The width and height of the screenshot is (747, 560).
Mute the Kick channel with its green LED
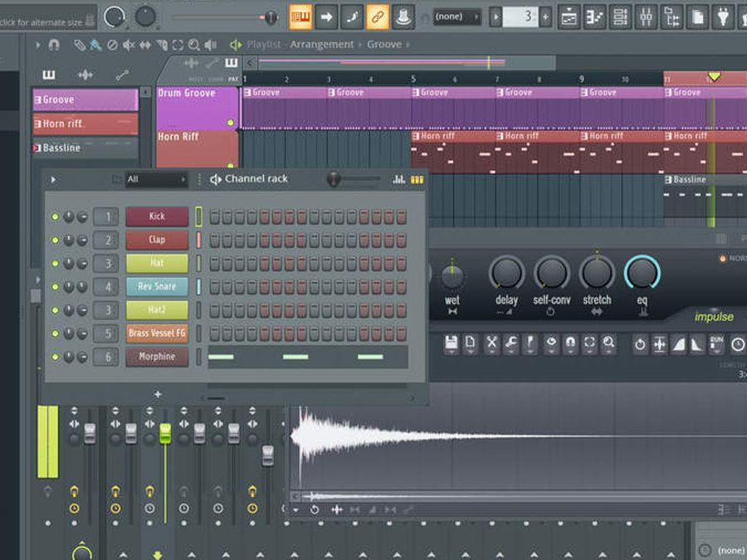55,217
